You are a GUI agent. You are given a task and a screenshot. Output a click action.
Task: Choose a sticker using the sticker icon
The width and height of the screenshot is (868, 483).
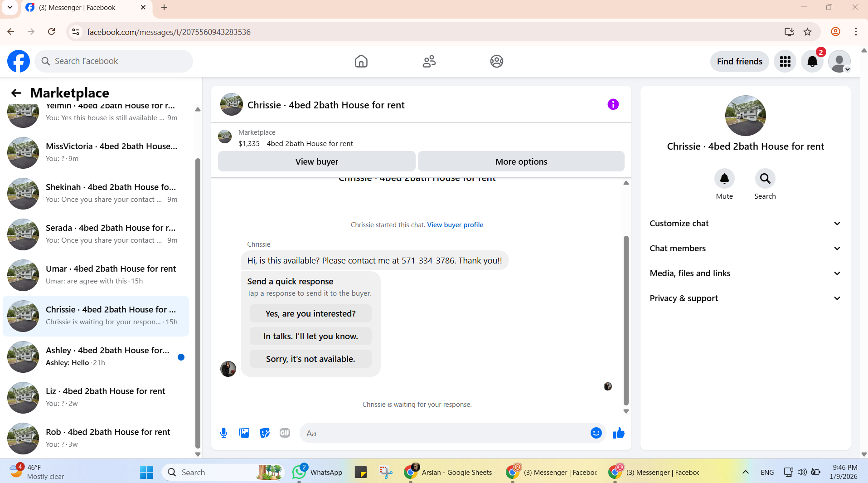(x=265, y=433)
